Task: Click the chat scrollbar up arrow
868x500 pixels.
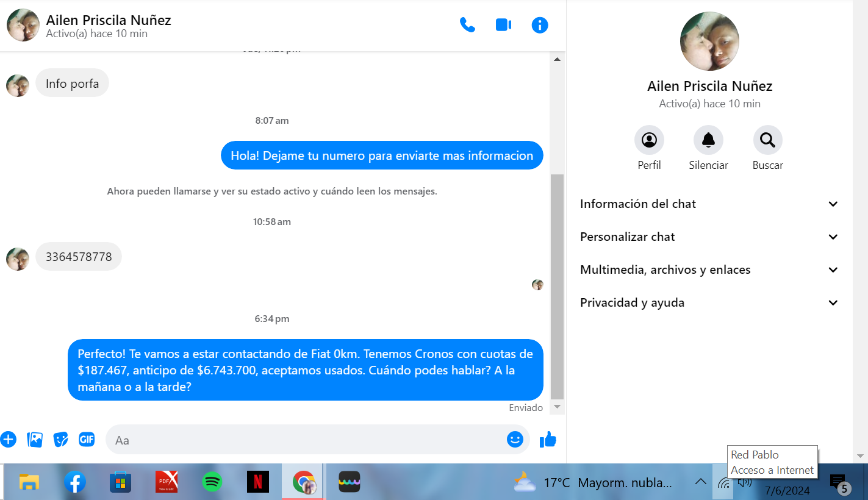Action: click(557, 59)
